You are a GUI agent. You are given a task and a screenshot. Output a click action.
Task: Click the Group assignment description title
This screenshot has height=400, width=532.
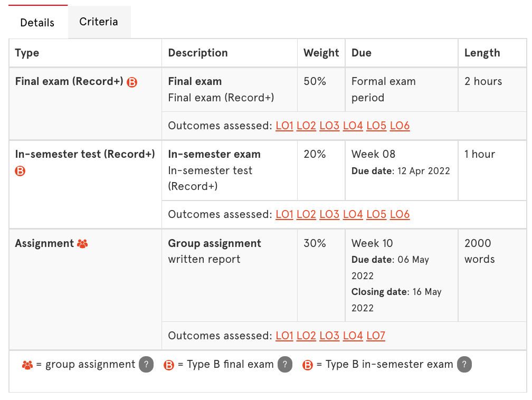214,243
